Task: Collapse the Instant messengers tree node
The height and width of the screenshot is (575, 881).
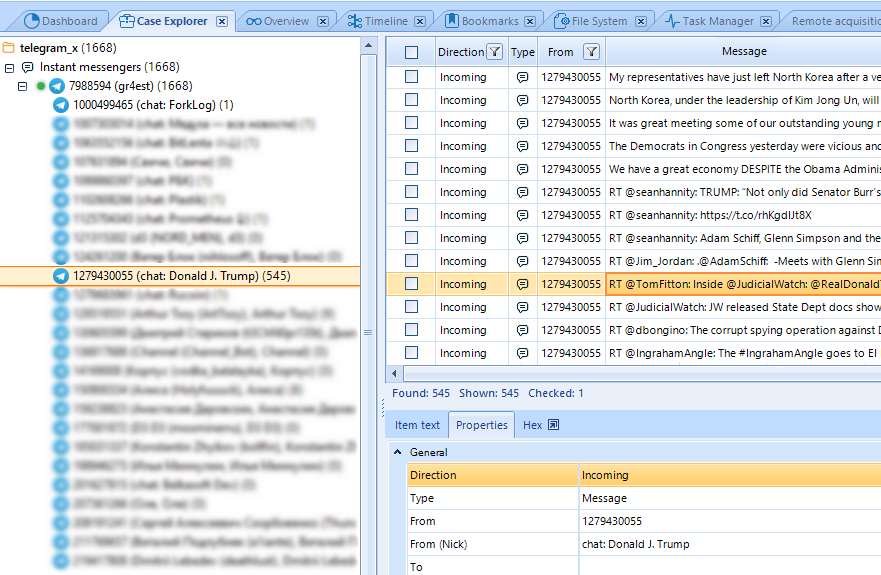Action: (x=10, y=68)
